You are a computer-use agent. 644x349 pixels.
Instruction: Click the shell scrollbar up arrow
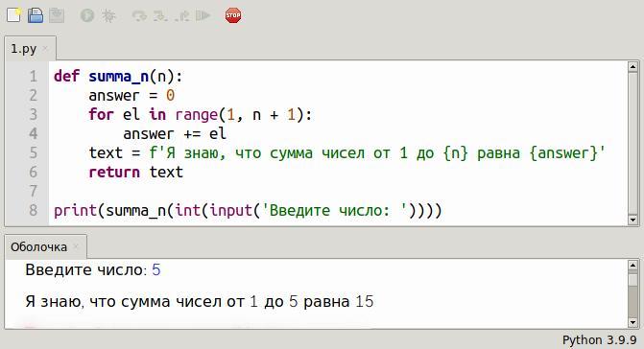[632, 265]
